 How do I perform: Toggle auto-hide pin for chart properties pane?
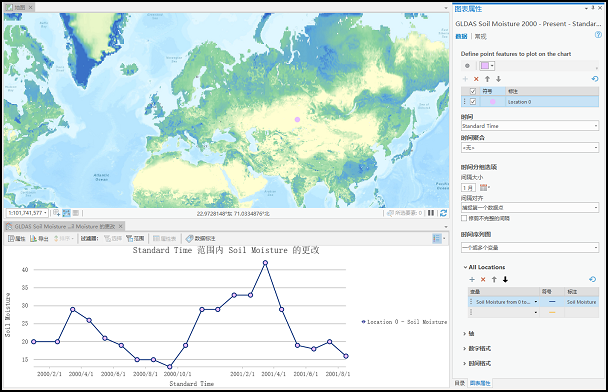point(593,8)
